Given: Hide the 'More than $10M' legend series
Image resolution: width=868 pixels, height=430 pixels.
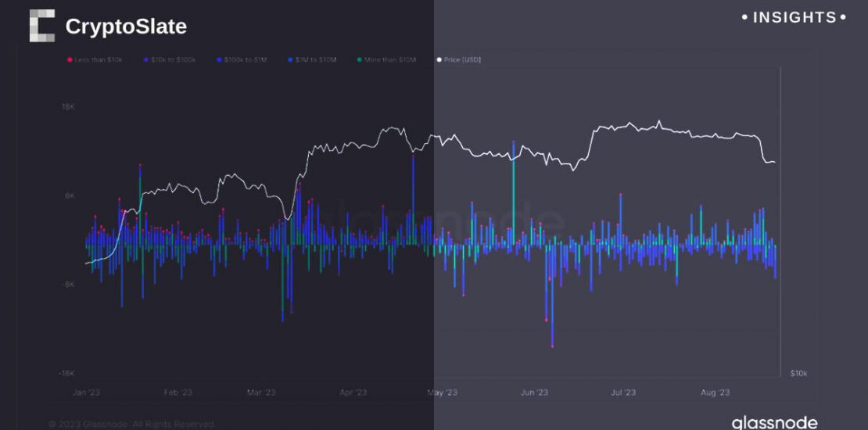Looking at the screenshot, I should (389, 60).
